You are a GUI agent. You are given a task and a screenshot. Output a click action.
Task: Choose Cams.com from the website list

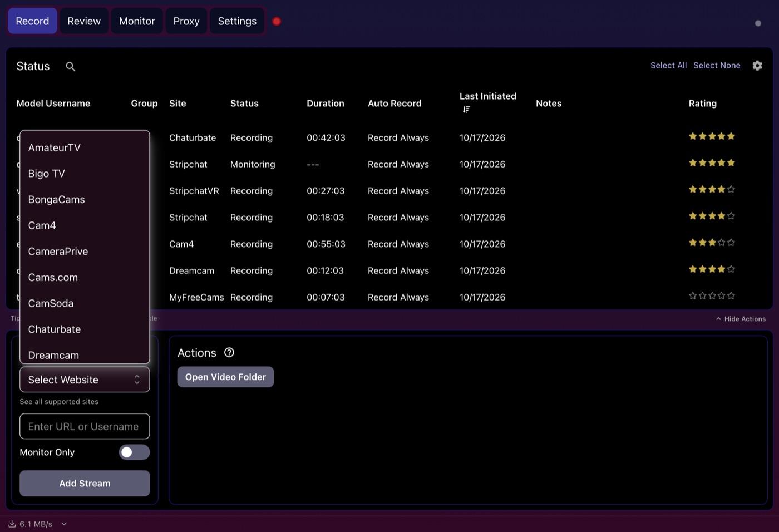coord(85,277)
